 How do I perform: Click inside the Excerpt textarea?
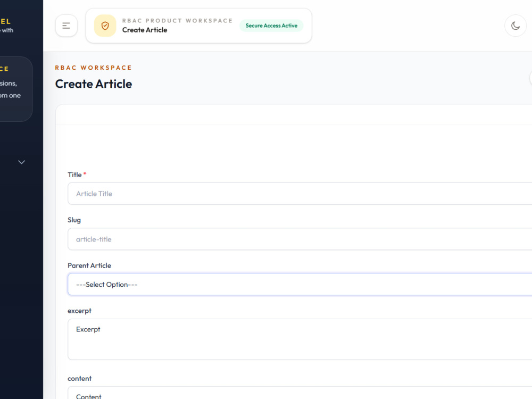pyautogui.click(x=300, y=339)
